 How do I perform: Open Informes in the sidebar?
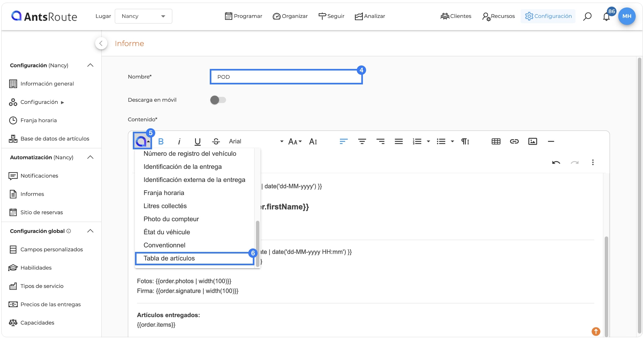[26, 194]
